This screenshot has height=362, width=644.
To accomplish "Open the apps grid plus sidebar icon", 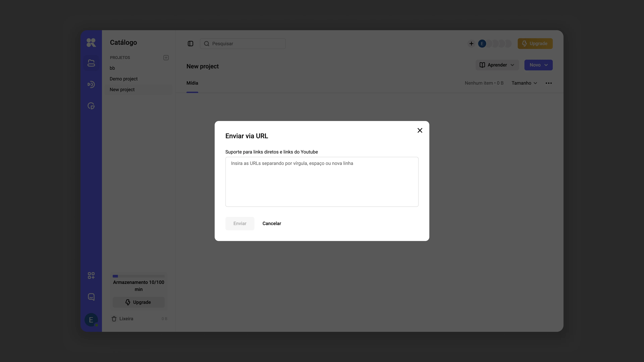I will click(91, 276).
